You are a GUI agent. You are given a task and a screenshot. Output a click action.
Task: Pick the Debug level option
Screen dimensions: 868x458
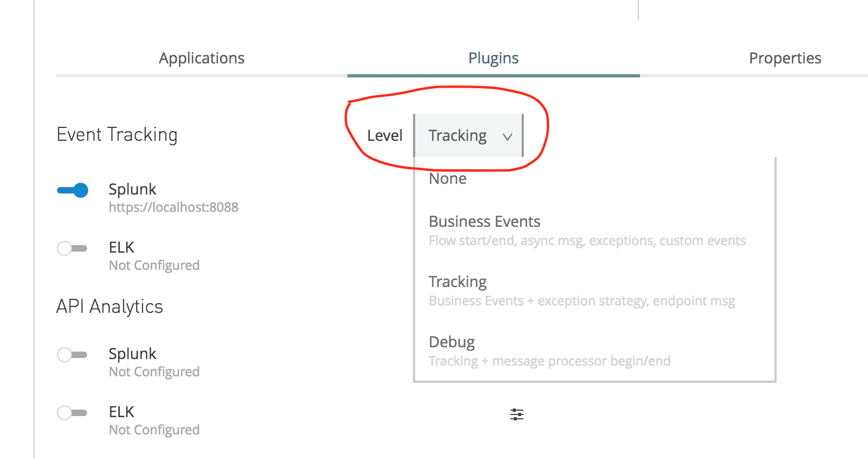pyautogui.click(x=452, y=342)
